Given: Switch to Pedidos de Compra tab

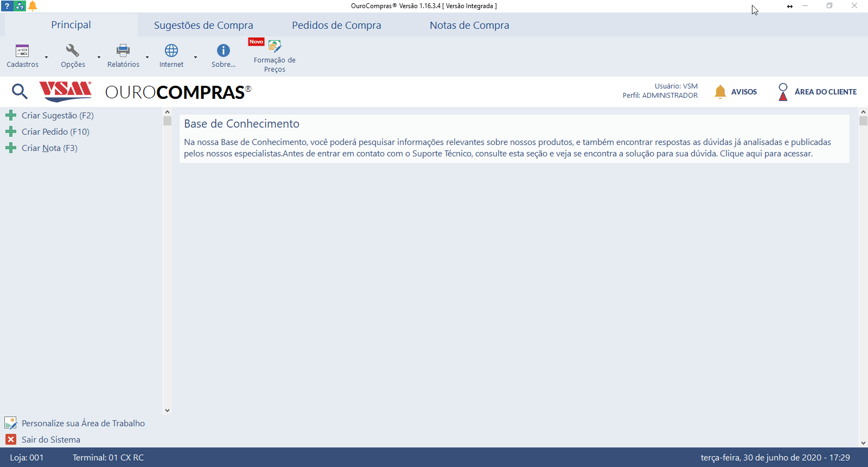Looking at the screenshot, I should click(336, 25).
